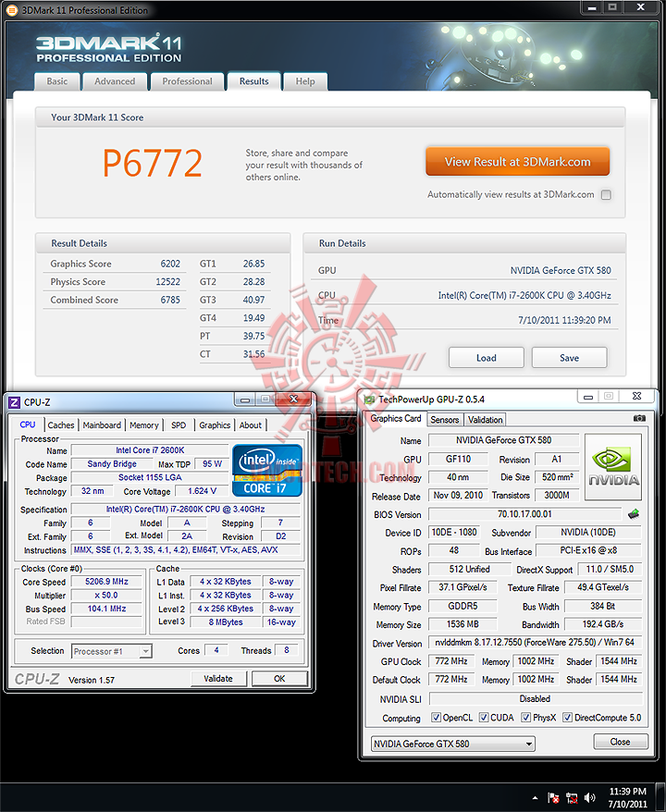The width and height of the screenshot is (666, 812).
Task: Select the Graphics Card tab in GPU-Z
Action: [396, 418]
